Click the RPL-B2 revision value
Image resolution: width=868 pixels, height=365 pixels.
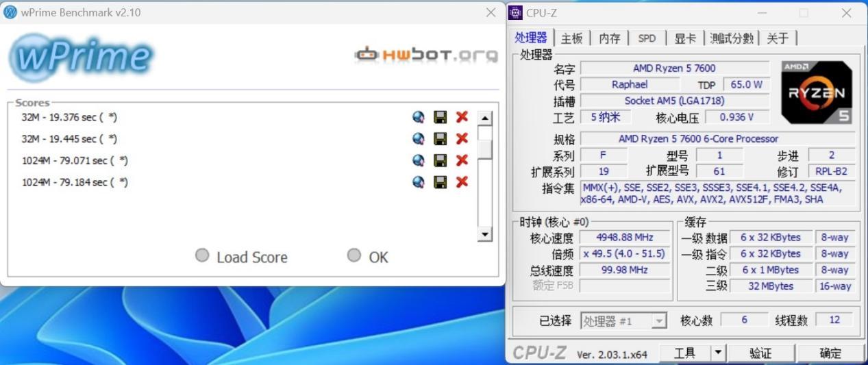(x=831, y=171)
